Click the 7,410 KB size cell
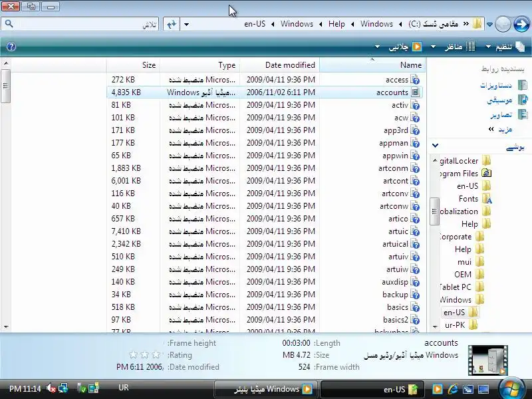 click(x=126, y=231)
